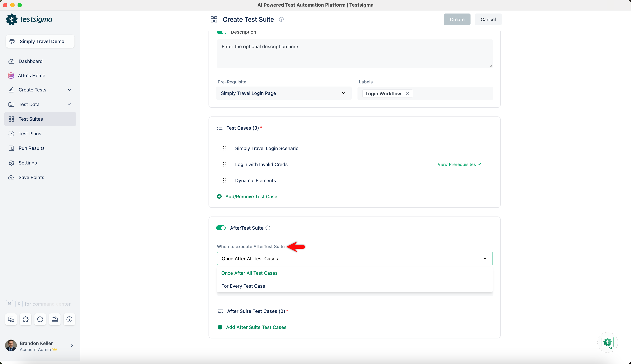Image resolution: width=631 pixels, height=364 pixels.
Task: Remove the Login Workflow label via its X icon
Action: pyautogui.click(x=407, y=93)
